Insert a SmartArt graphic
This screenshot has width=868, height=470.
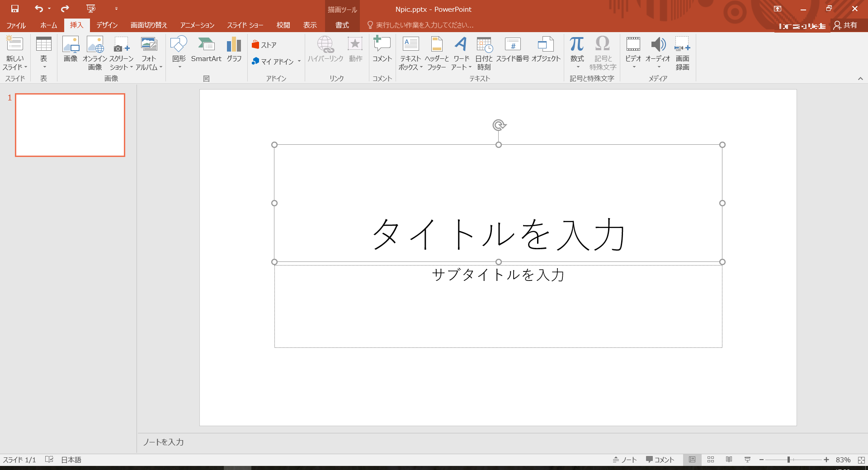[206, 50]
